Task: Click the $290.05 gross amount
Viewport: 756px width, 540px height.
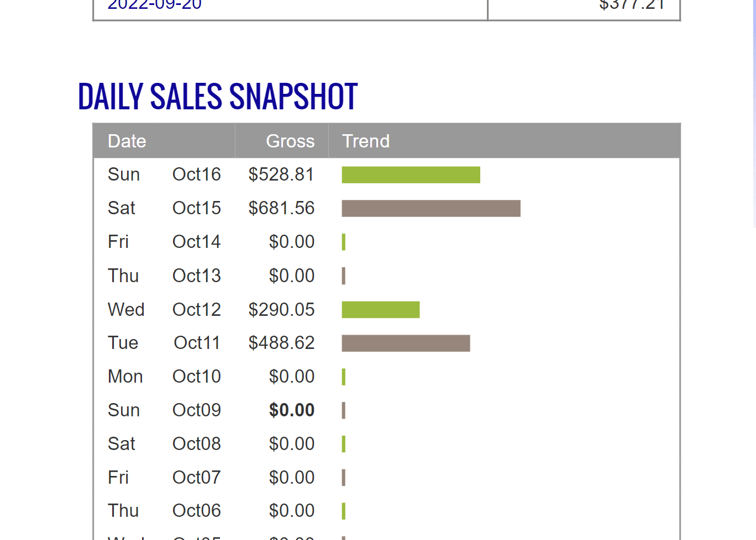Action: coord(281,310)
